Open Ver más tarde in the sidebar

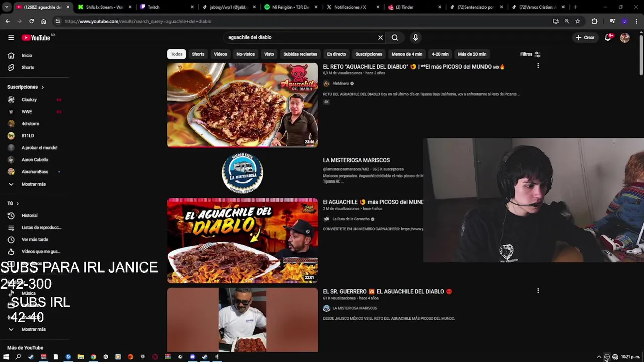click(34, 239)
